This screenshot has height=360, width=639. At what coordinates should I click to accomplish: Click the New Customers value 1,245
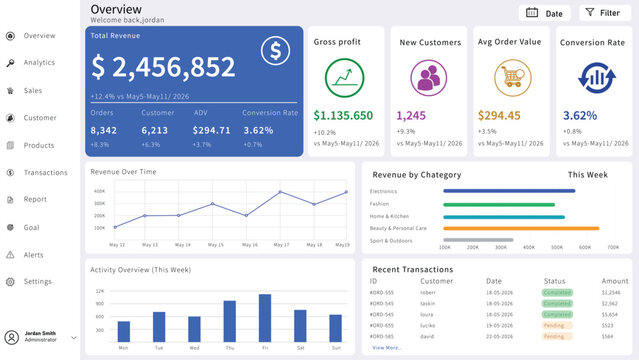[x=411, y=116]
